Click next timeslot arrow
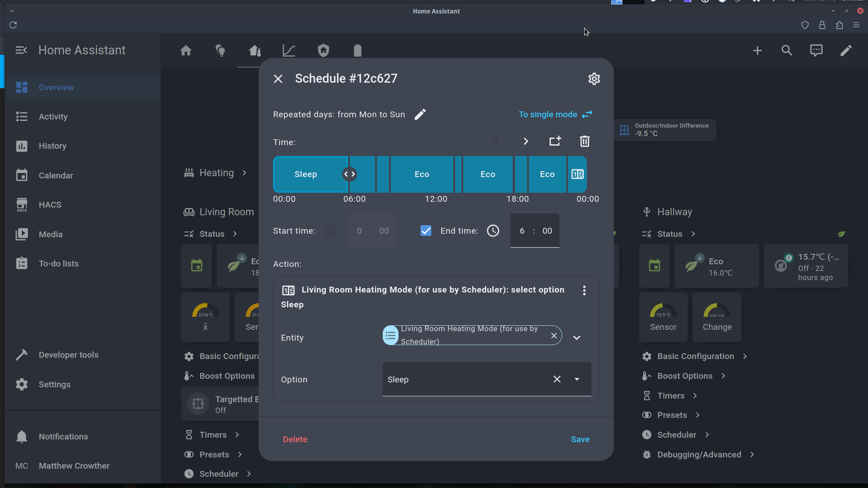 (525, 142)
